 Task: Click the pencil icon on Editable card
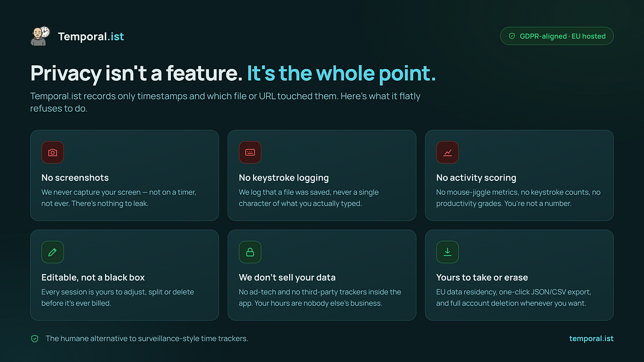[x=53, y=252]
